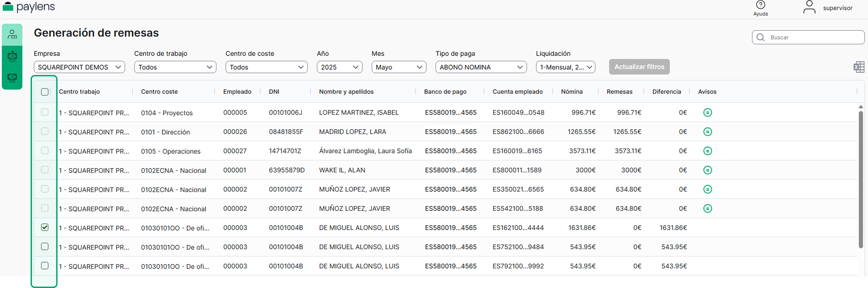
Task: Click the money upload sidebar icon
Action: tap(12, 56)
